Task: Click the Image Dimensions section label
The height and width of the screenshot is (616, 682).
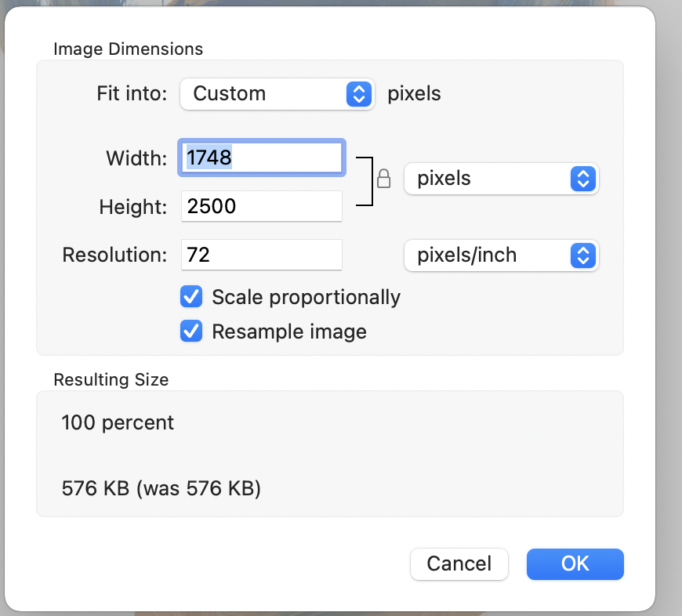Action: (128, 49)
